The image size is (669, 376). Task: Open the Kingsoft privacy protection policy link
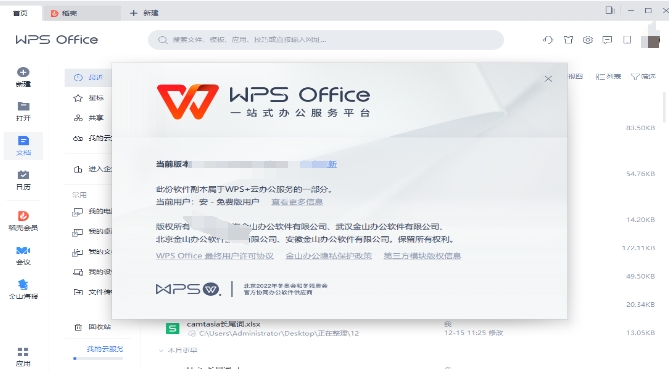tap(329, 256)
